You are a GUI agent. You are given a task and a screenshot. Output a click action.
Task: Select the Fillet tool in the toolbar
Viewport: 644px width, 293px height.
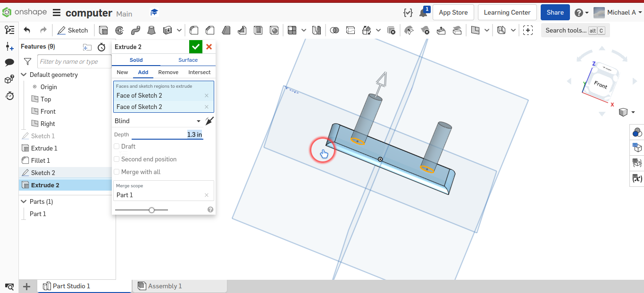click(194, 30)
